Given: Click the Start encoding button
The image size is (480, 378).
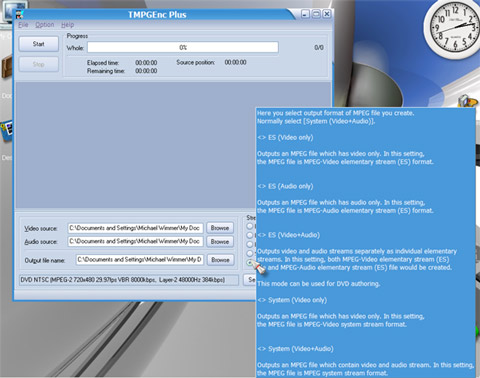Looking at the screenshot, I should (39, 44).
